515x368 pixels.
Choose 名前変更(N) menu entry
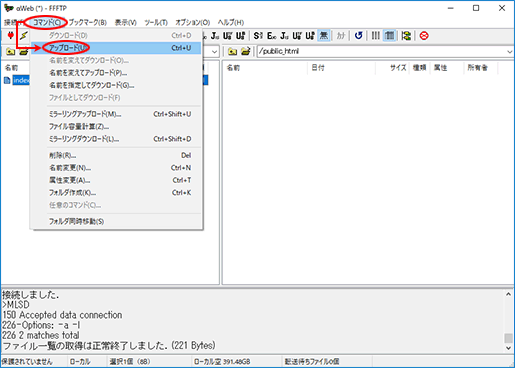(x=116, y=168)
